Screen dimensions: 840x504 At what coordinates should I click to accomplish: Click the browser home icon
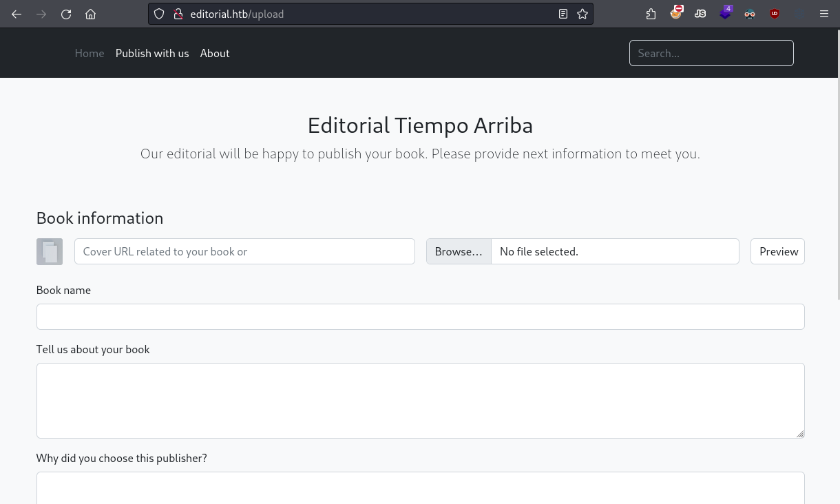pos(90,14)
